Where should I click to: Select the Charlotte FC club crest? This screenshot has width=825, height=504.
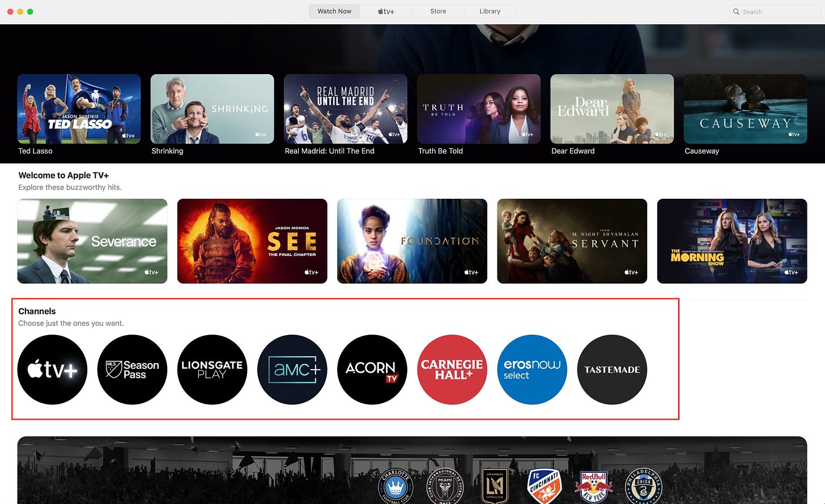click(396, 487)
